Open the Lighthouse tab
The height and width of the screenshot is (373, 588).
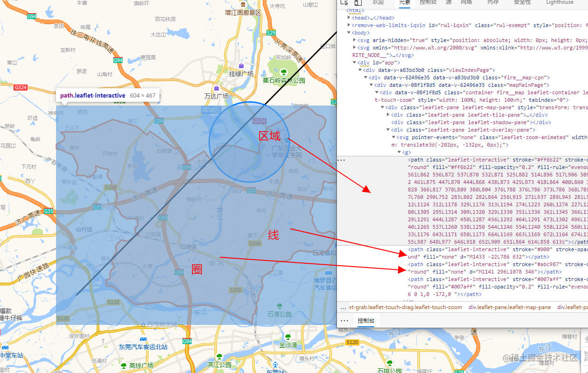pyautogui.click(x=560, y=3)
